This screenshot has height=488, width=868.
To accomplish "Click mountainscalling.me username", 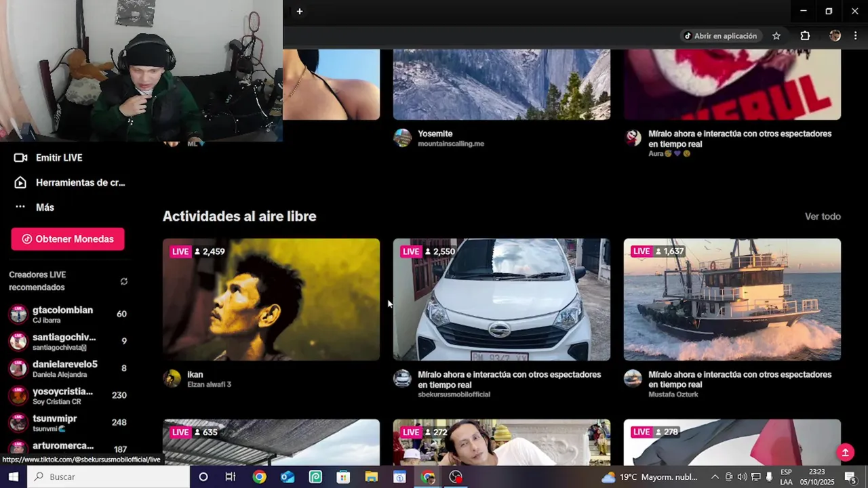I will 451,144.
